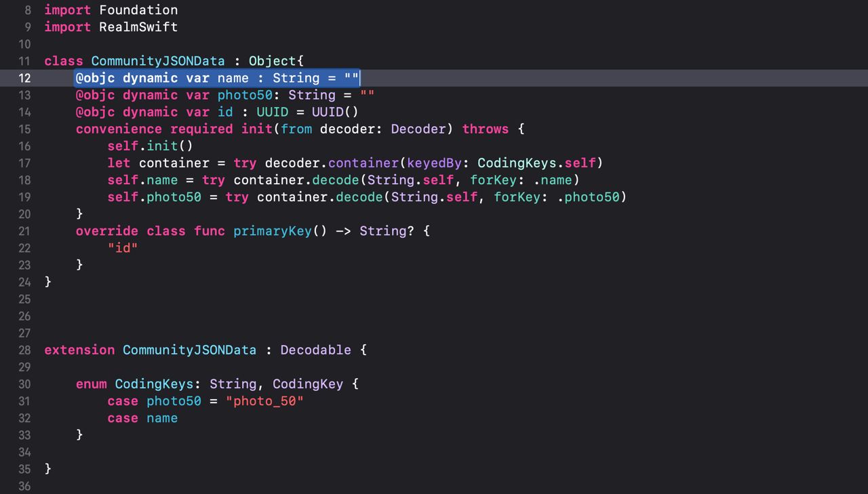Click the word "Foundation" in the import line
The image size is (868, 494).
tap(138, 9)
